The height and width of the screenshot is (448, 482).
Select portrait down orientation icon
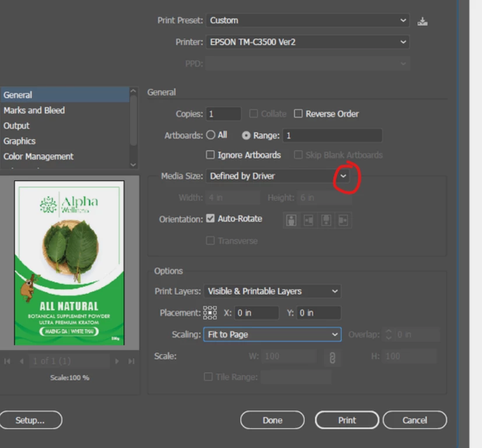[x=326, y=220]
